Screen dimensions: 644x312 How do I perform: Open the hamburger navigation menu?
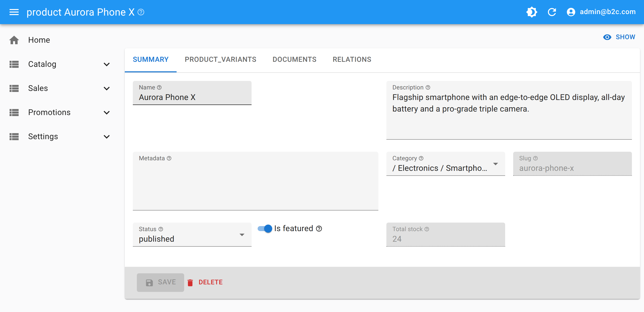click(x=14, y=12)
